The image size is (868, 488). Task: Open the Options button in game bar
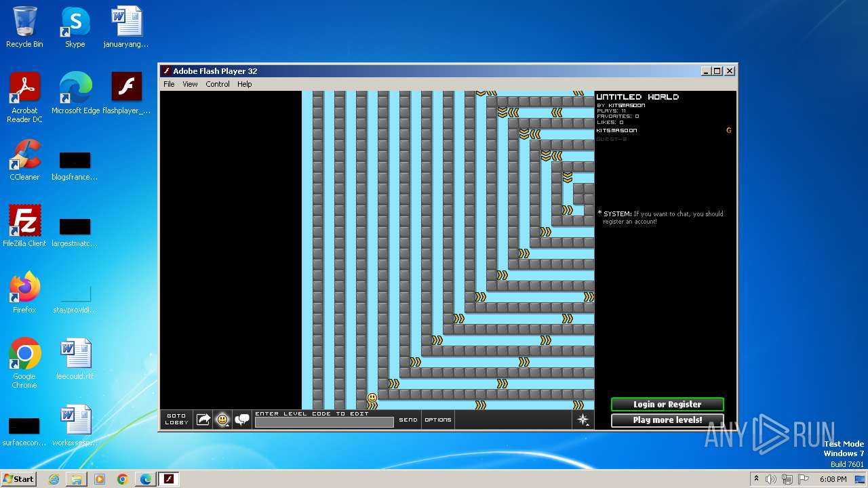[438, 420]
